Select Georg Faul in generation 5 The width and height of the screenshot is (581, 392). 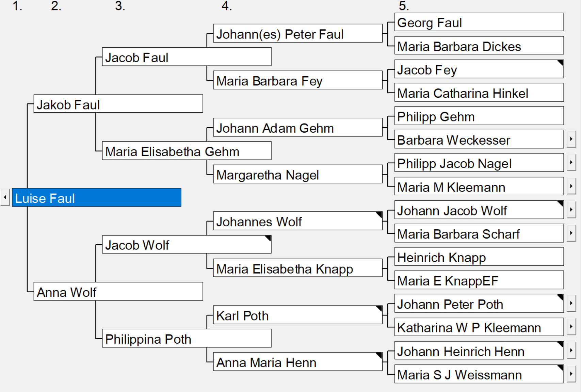coord(479,22)
